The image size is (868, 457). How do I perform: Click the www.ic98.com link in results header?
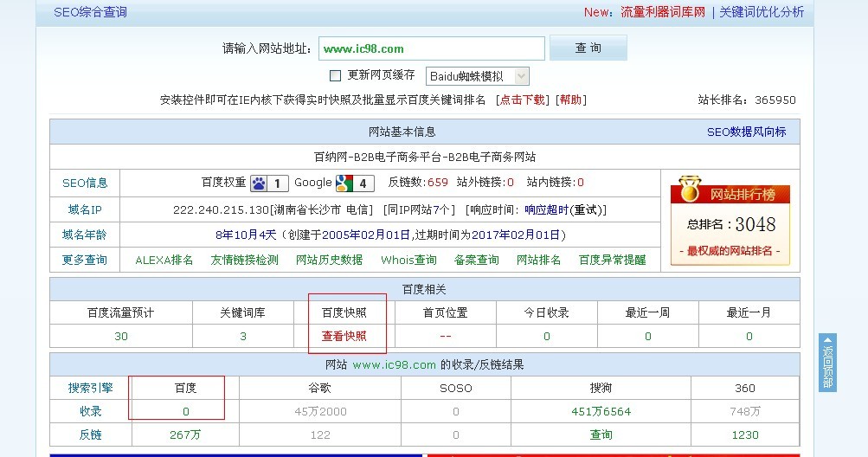394,365
